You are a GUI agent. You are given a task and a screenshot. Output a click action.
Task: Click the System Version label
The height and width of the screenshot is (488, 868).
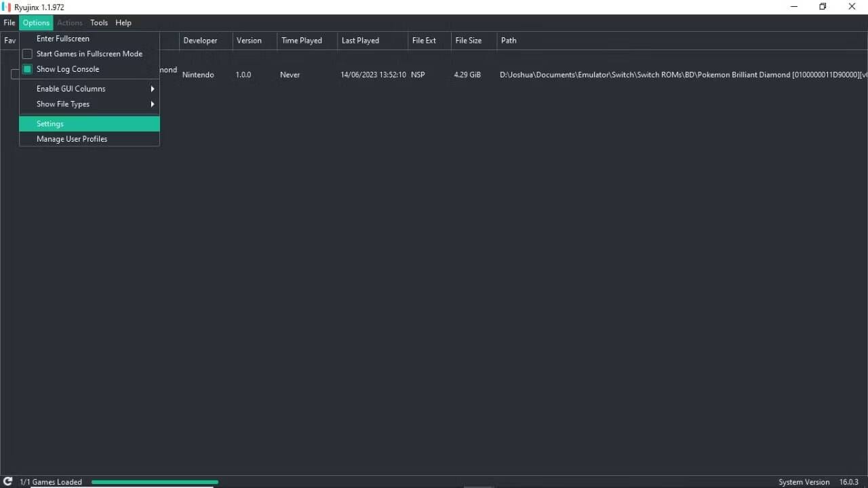pos(804,483)
